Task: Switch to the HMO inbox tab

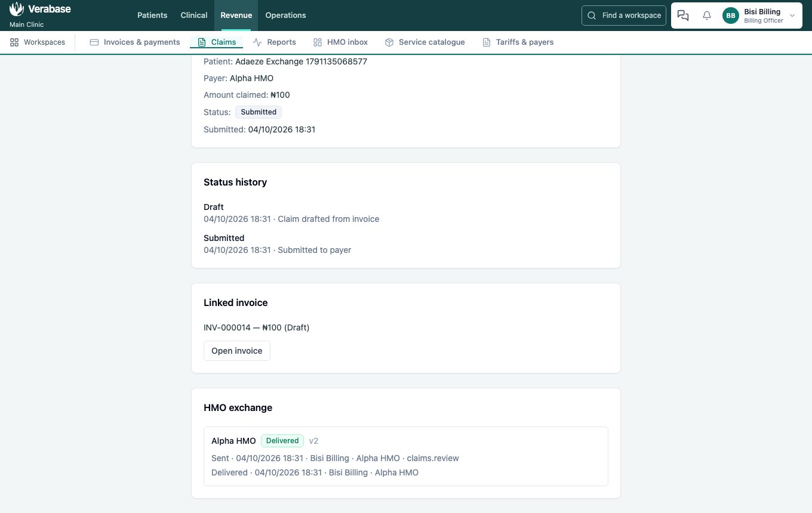Action: pos(340,42)
